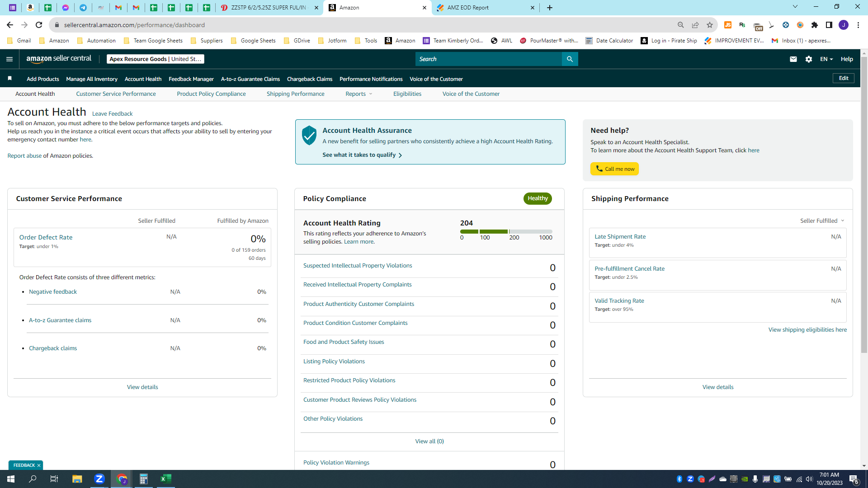The image size is (868, 488).
Task: Open File Explorer from the taskbar
Action: point(77,479)
